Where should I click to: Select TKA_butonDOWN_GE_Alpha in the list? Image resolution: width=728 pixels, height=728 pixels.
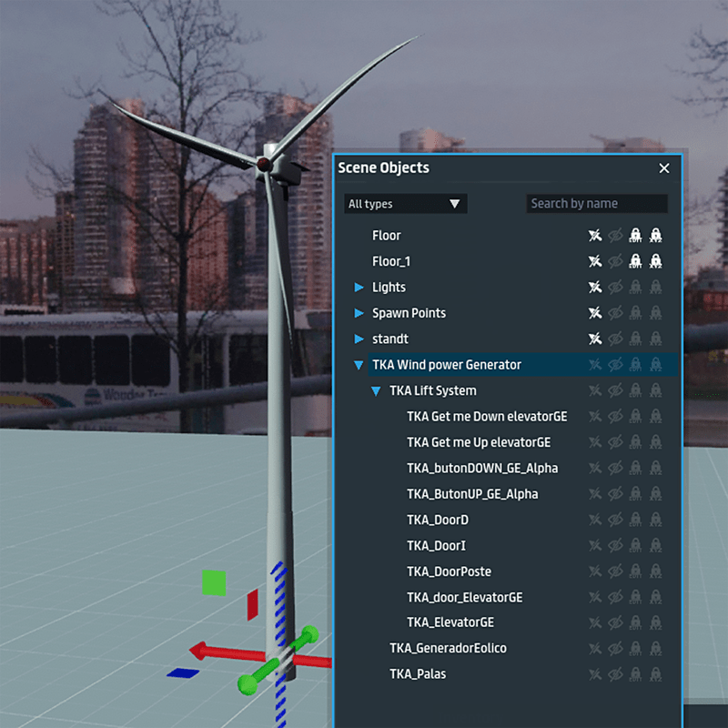click(x=482, y=469)
